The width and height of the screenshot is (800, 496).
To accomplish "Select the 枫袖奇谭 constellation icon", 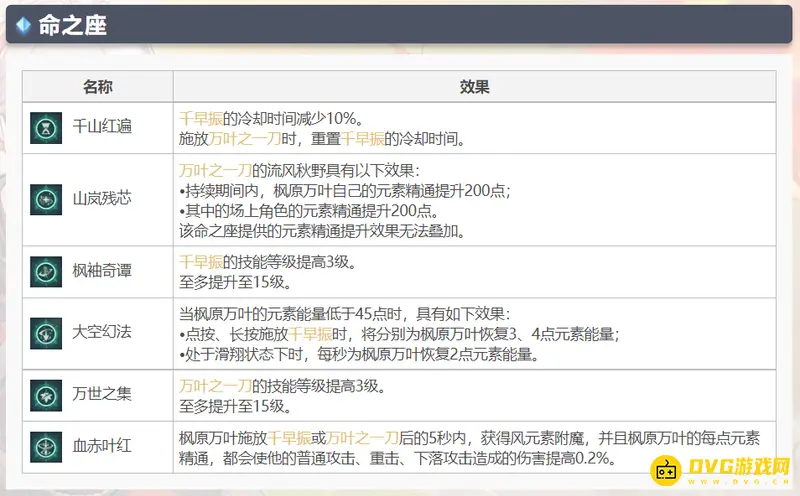I will (46, 270).
